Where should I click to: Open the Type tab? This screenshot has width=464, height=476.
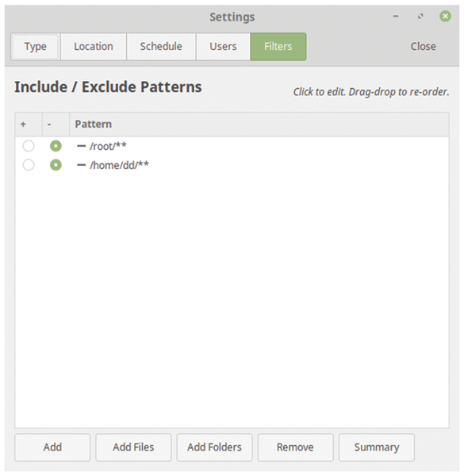click(x=35, y=47)
